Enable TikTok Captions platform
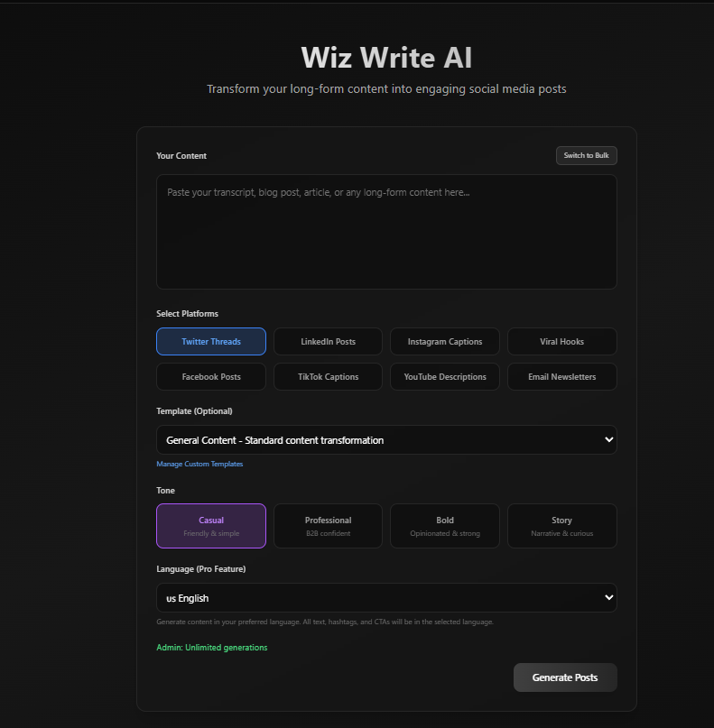This screenshot has height=728, width=714. coord(328,377)
